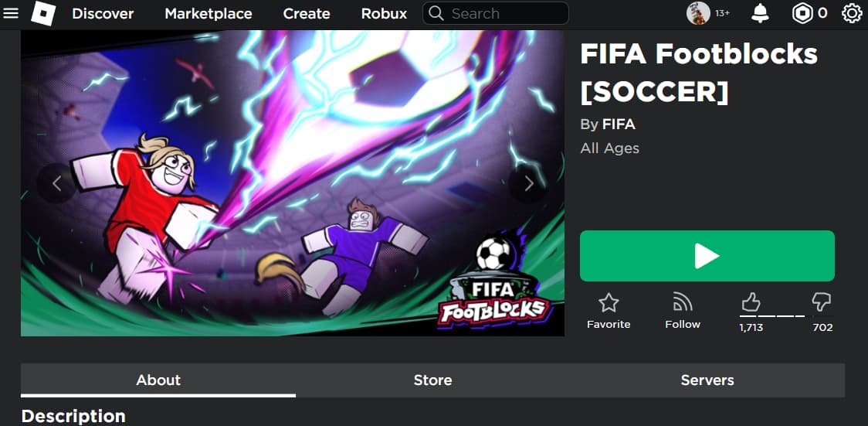Image resolution: width=868 pixels, height=426 pixels.
Task: Switch to the Store tab
Action: tap(432, 380)
